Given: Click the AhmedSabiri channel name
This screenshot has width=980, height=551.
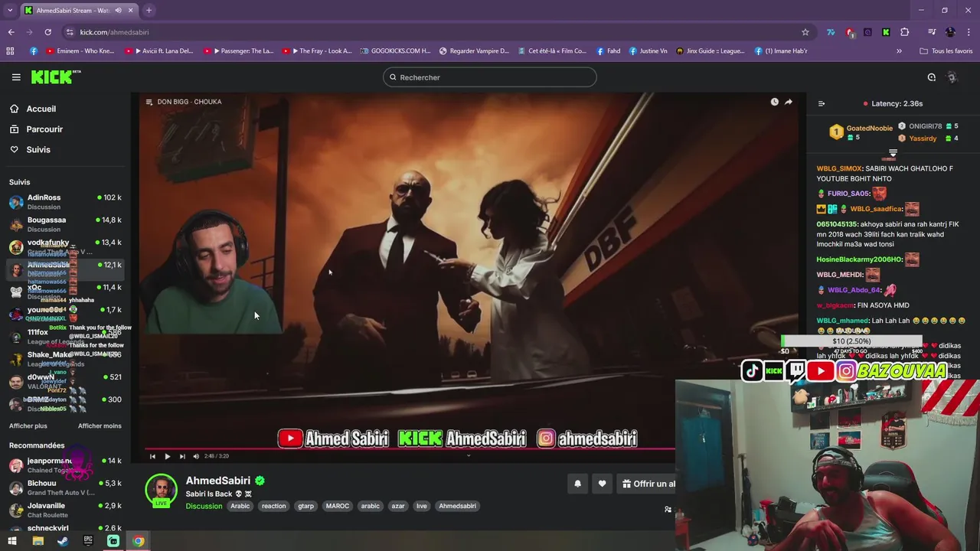Looking at the screenshot, I should pos(218,481).
